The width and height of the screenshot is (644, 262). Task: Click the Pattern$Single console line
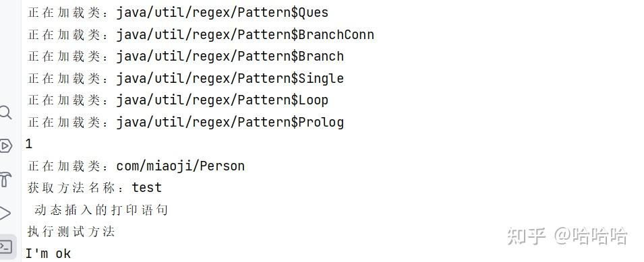click(x=185, y=78)
